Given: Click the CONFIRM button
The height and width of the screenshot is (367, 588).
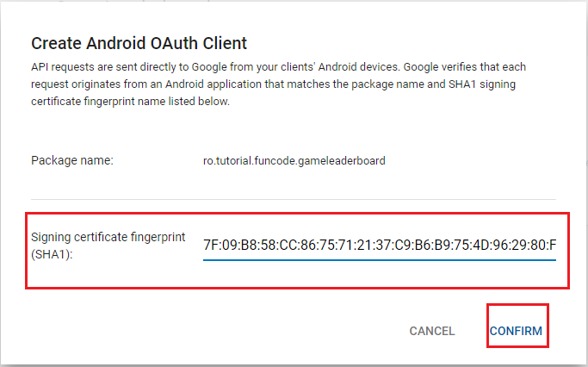Looking at the screenshot, I should point(517,331).
